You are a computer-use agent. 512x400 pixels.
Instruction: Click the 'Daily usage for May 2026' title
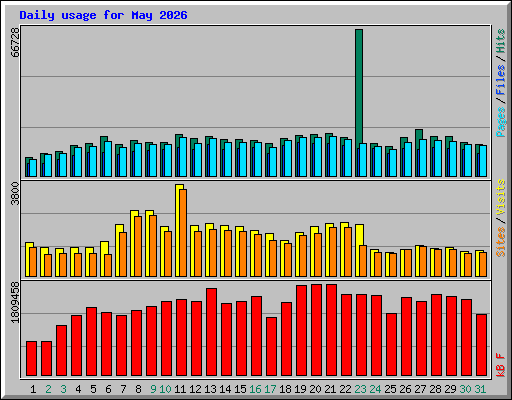click(x=103, y=15)
